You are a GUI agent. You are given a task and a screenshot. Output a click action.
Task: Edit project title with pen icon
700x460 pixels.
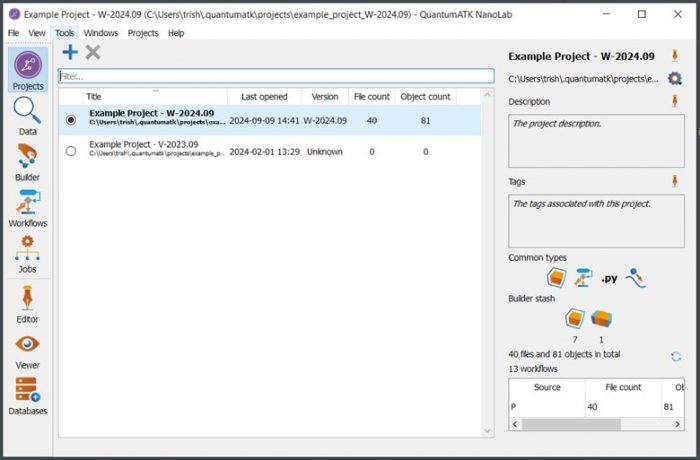tap(675, 56)
